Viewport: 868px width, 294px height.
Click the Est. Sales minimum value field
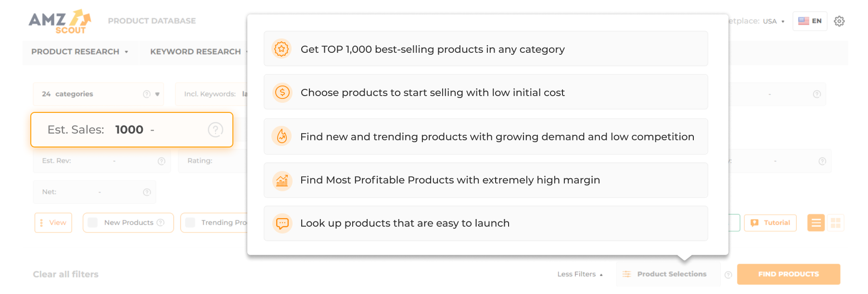(129, 129)
